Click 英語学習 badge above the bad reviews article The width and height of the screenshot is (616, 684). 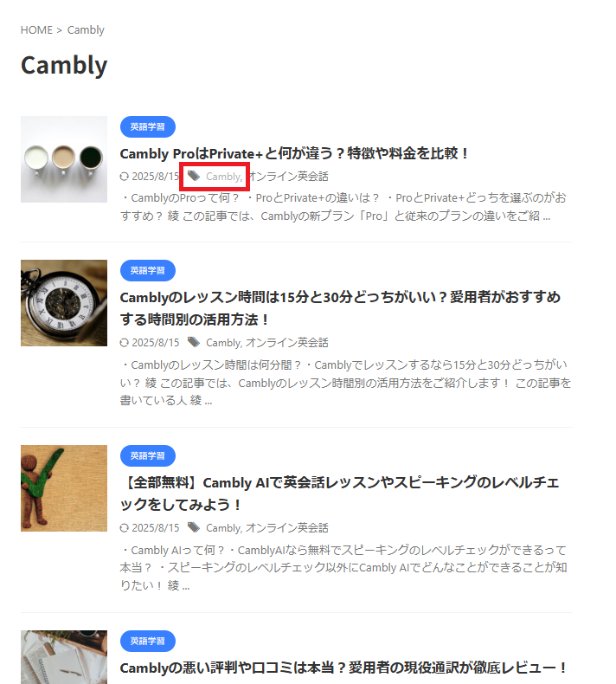(148, 642)
